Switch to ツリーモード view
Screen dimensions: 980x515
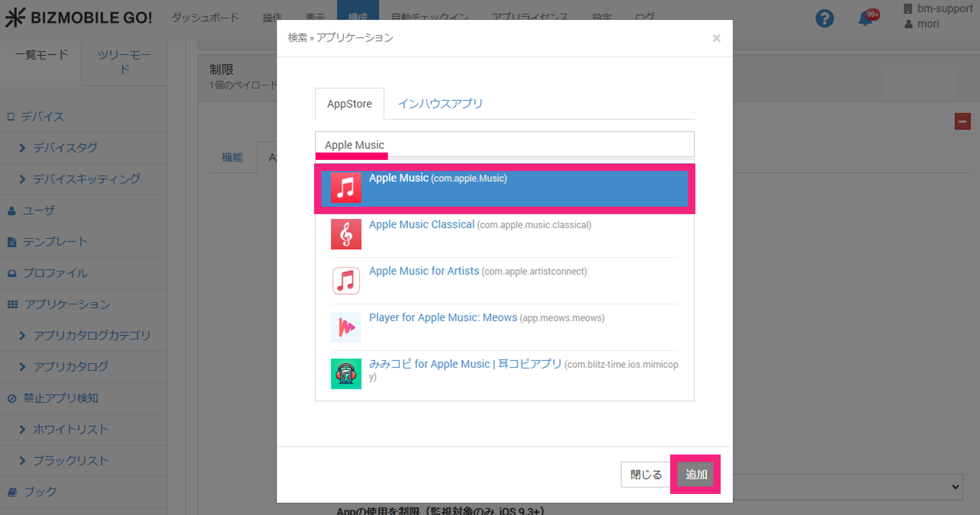(124, 62)
